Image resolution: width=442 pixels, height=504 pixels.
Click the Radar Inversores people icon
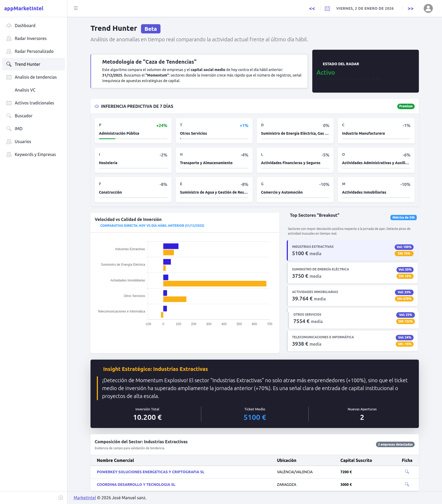pyautogui.click(x=9, y=38)
